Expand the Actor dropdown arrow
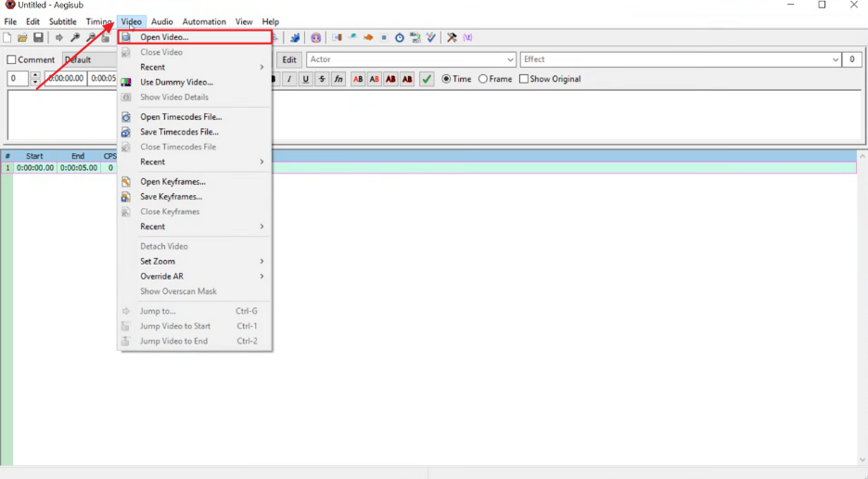Image resolution: width=868 pixels, height=479 pixels. coord(510,59)
